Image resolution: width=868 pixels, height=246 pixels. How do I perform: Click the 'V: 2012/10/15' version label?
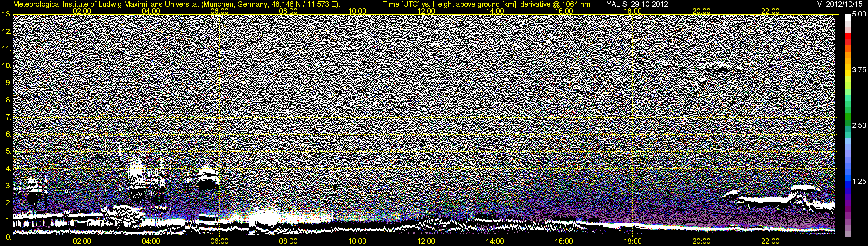[x=840, y=4]
